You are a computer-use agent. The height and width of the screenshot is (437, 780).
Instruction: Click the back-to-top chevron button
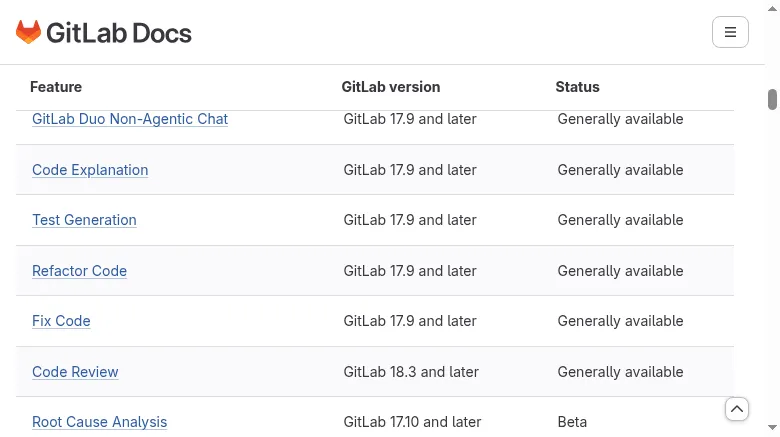(x=737, y=409)
